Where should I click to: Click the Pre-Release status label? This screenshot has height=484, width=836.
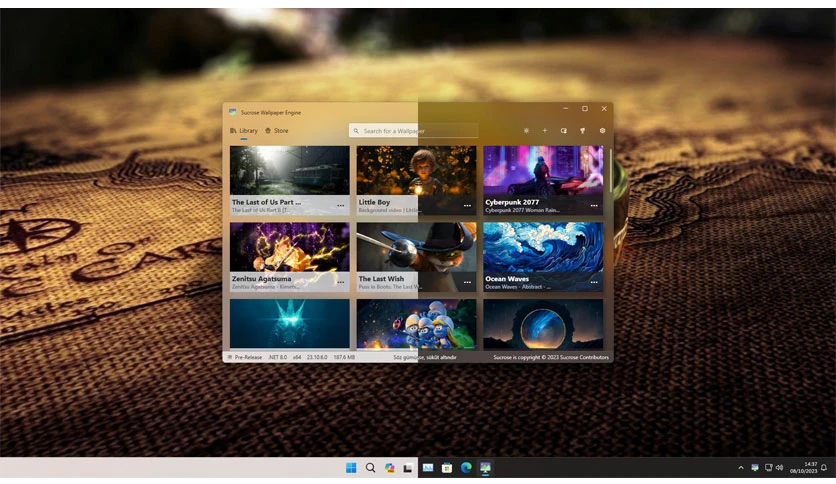tap(248, 357)
